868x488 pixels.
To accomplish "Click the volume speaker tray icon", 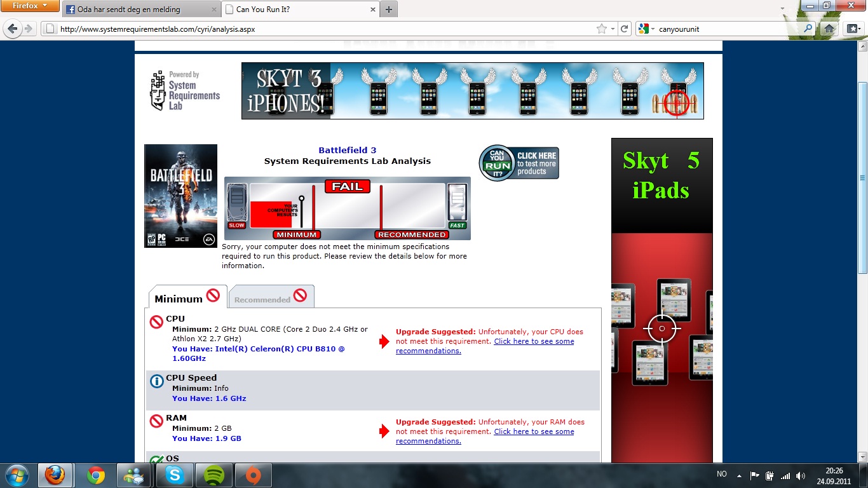I will pyautogui.click(x=801, y=475).
